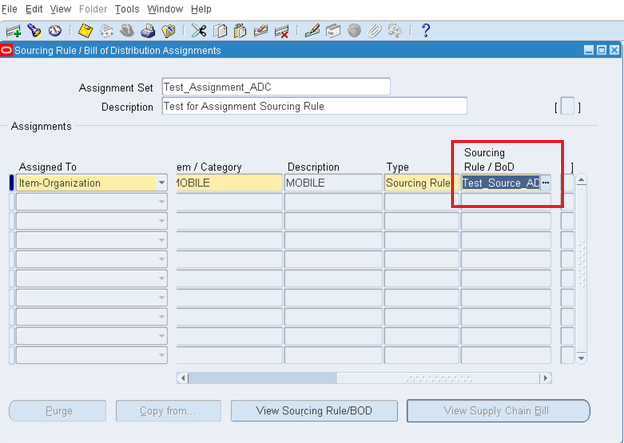Click View Sourcing Rule/BOD button
Viewport: 624px width, 443px height.
(x=314, y=411)
